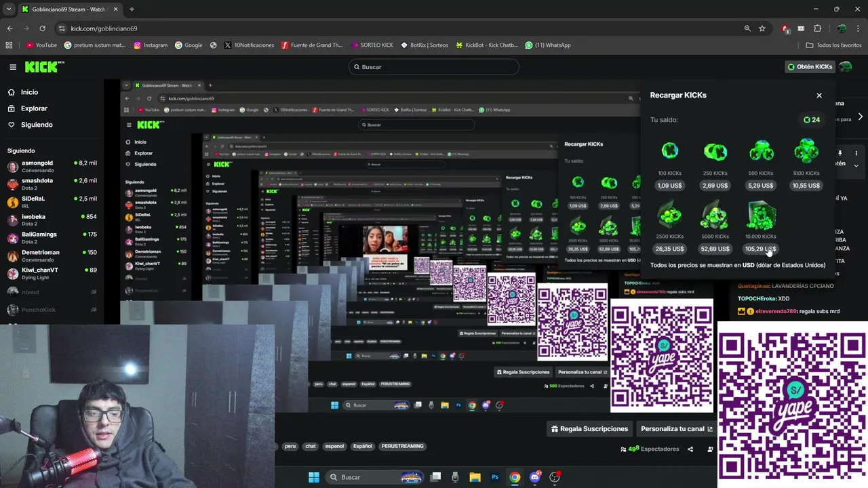Open the Google bookmark
The image size is (868, 488).
point(189,45)
